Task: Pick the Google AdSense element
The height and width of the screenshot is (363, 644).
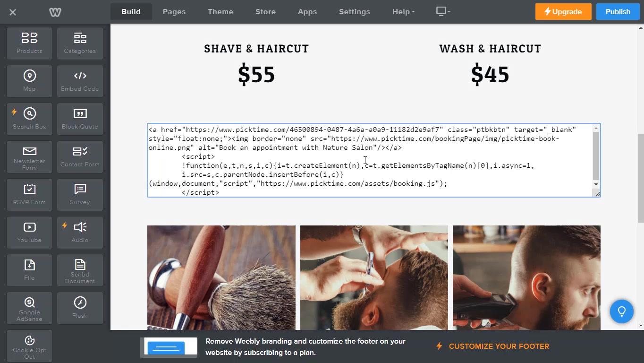Action: (x=29, y=308)
